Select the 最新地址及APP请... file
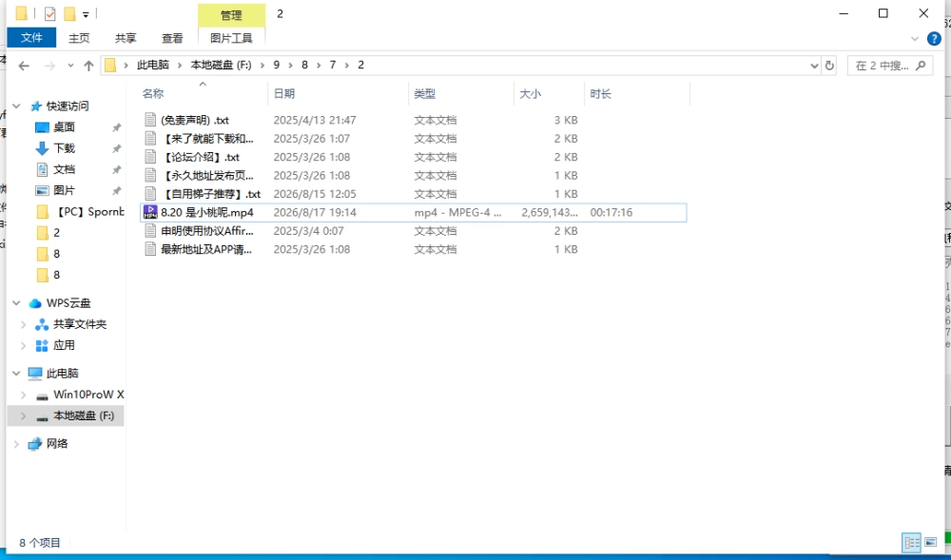Viewport: 951px width, 560px height. click(206, 249)
